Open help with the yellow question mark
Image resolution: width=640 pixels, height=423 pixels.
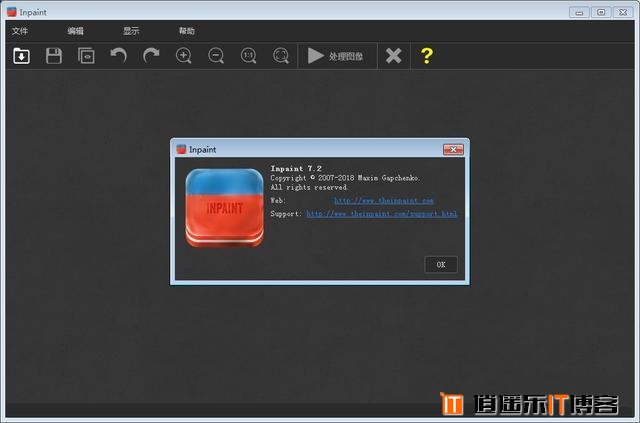(427, 56)
